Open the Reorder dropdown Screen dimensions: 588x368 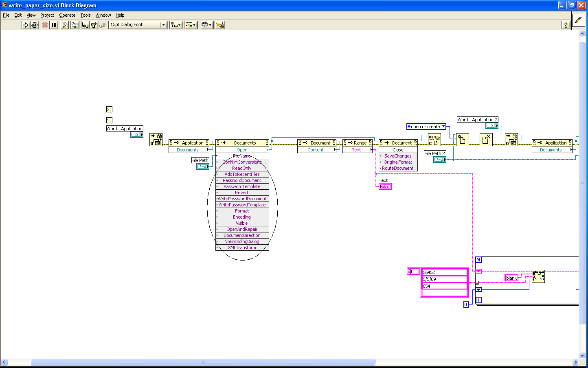coord(206,25)
